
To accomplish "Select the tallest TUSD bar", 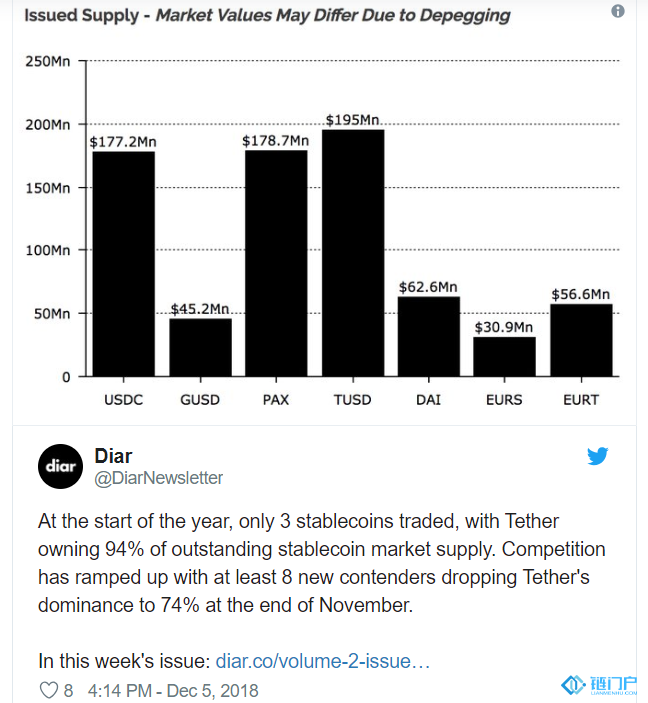I will click(x=352, y=253).
